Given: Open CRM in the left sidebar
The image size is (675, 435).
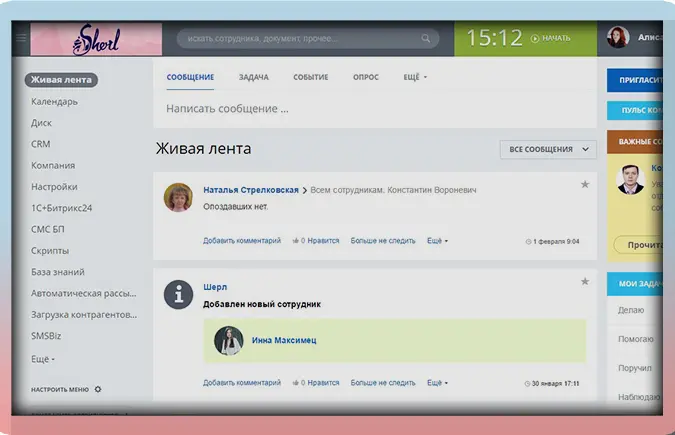Looking at the screenshot, I should [x=41, y=144].
